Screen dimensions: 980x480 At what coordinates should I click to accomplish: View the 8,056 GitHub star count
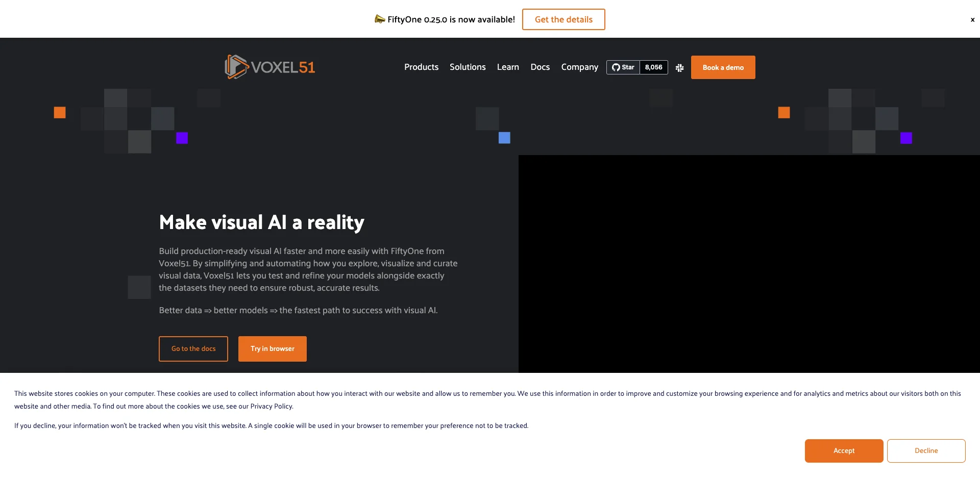coord(653,67)
